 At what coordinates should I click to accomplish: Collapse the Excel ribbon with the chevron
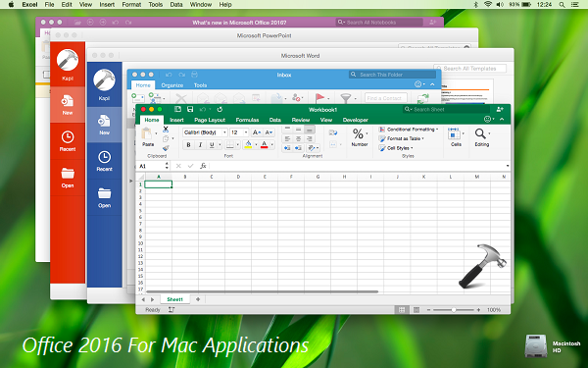502,120
